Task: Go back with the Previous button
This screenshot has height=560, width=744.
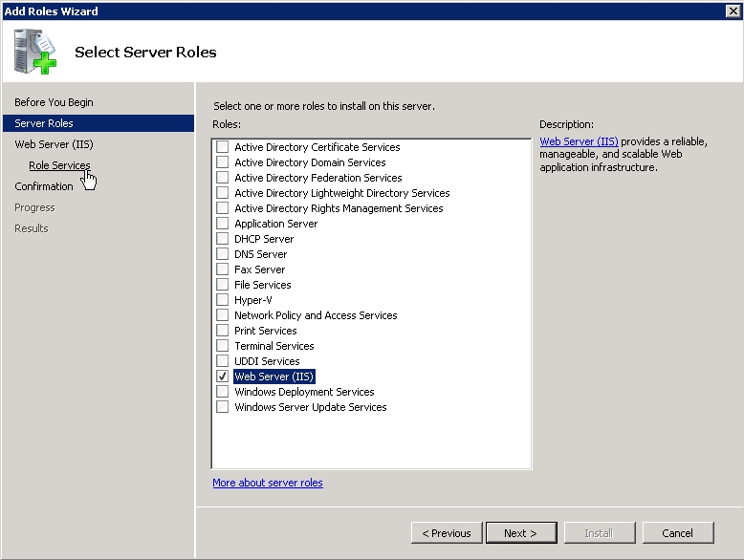Action: tap(447, 533)
